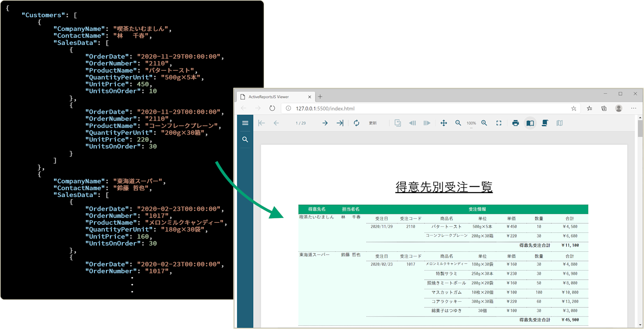
Task: Enable the move/pan mode tool
Action: (444, 123)
